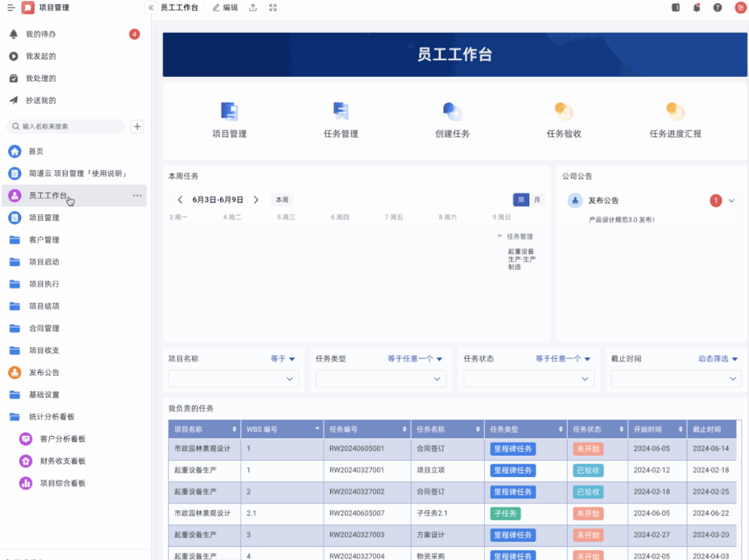The width and height of the screenshot is (749, 560).
Task: Click the 已验收 status badge for 项目立项
Action: pyautogui.click(x=587, y=470)
